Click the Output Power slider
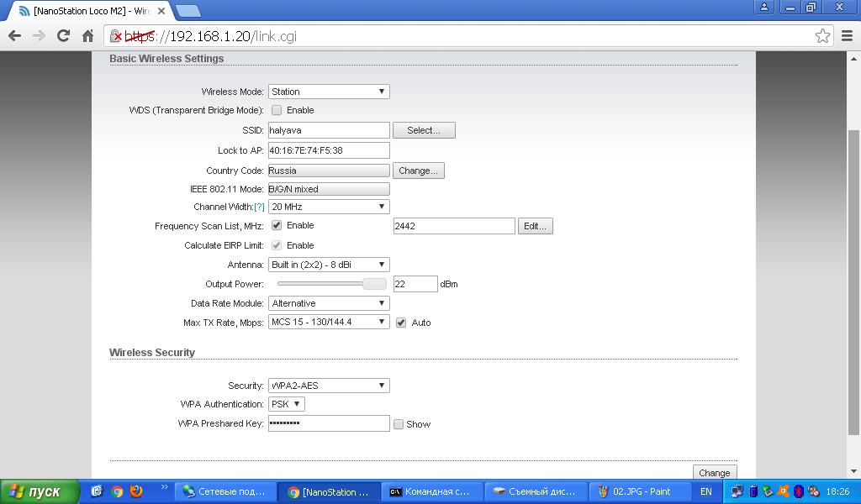Image resolution: width=861 pixels, height=504 pixels. (x=331, y=284)
